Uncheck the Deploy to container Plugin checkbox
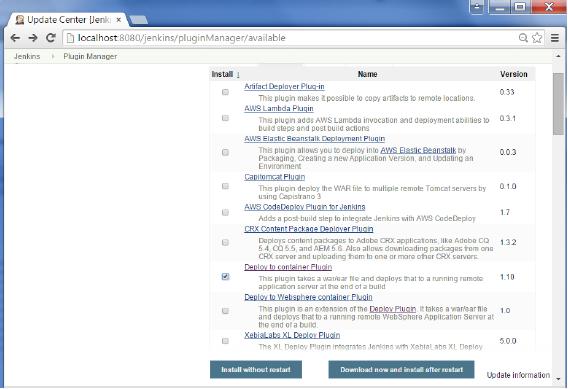 [x=225, y=277]
